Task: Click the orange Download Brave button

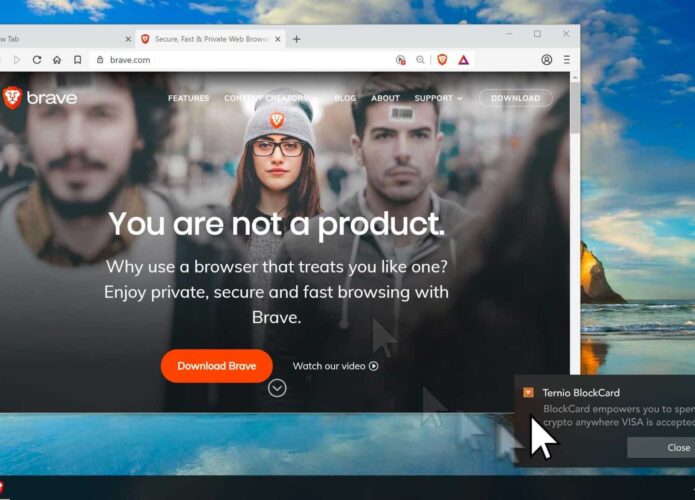Action: coord(217,366)
